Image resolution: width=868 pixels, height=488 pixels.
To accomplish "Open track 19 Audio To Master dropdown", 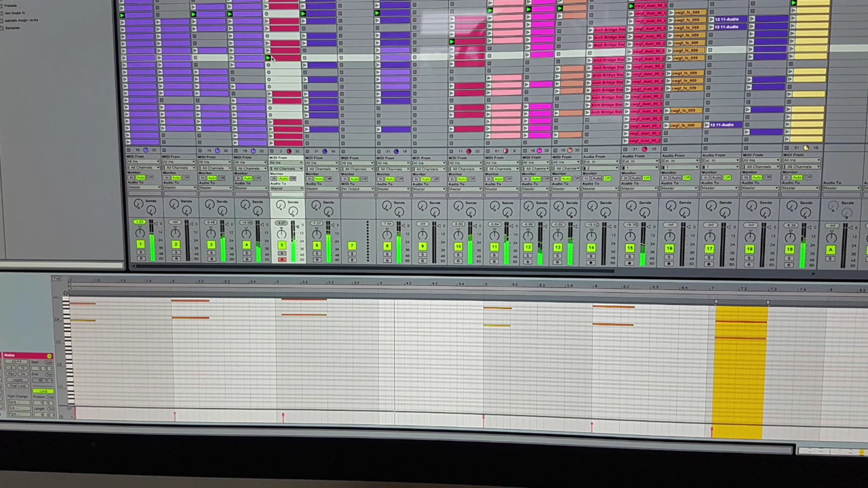I will 800,188.
